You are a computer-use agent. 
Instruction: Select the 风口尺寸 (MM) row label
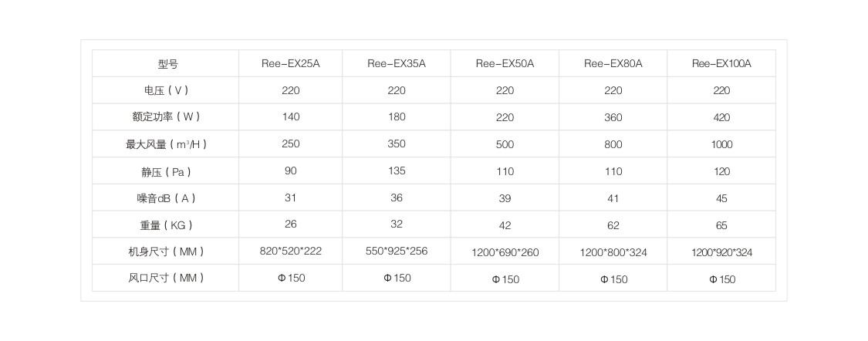[166, 278]
